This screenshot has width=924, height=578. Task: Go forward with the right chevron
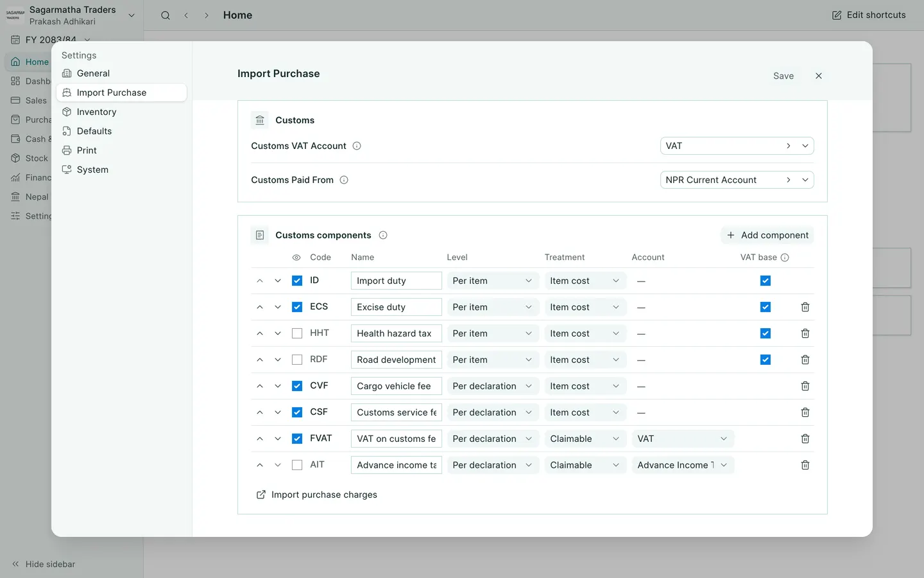pos(207,15)
